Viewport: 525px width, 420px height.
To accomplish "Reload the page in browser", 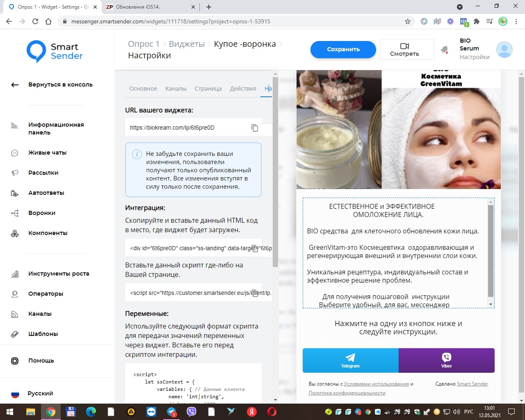I will tap(35, 21).
